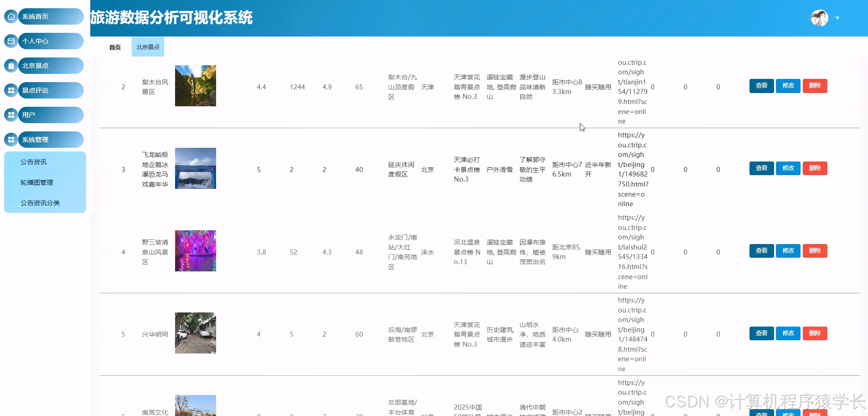This screenshot has width=868, height=416.
Task: Tick checkbox for row 3 飞龙峪
Action: (104, 170)
